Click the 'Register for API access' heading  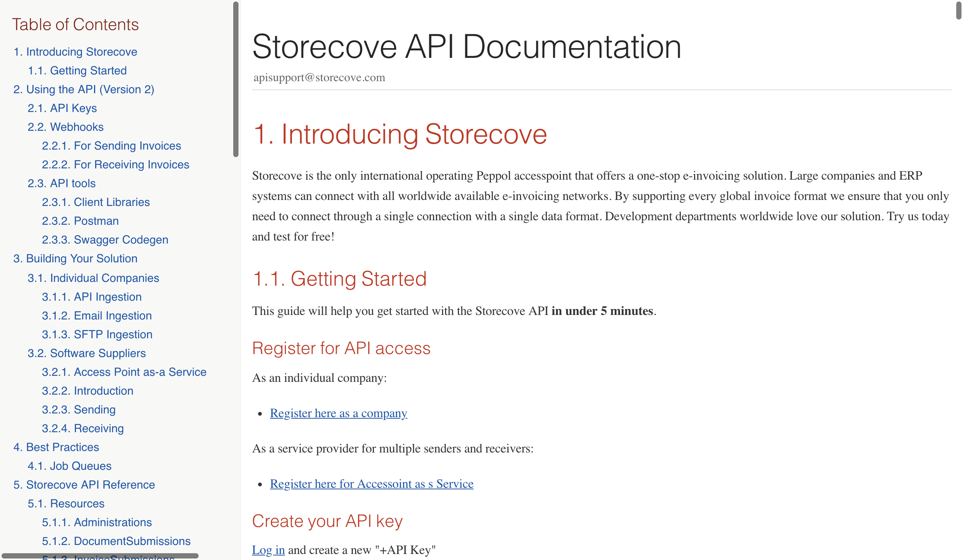point(341,348)
